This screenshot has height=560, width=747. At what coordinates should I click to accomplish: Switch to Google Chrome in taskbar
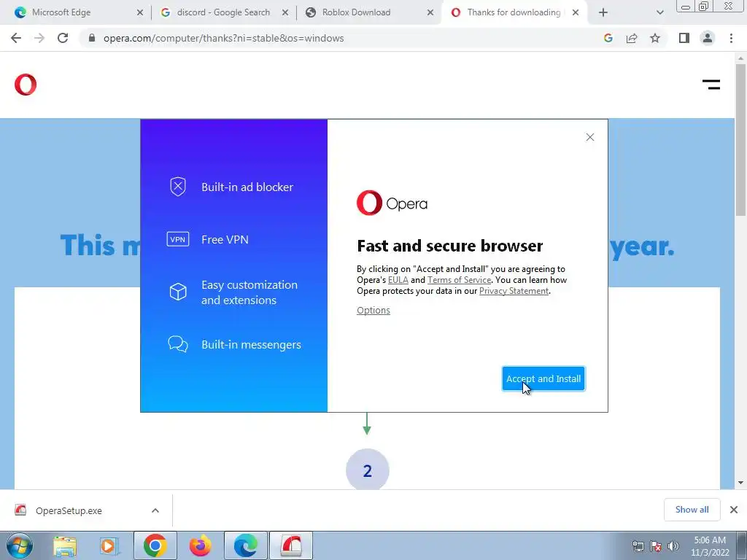pyautogui.click(x=155, y=545)
